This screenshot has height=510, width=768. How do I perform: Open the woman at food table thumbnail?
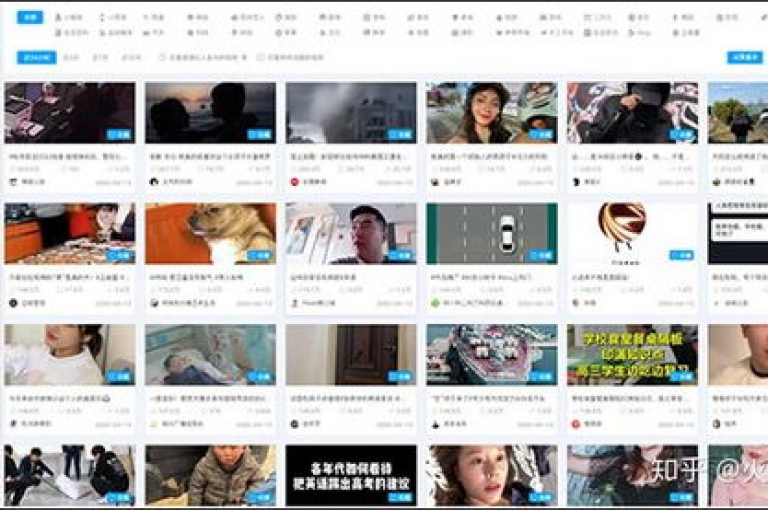coord(70,234)
